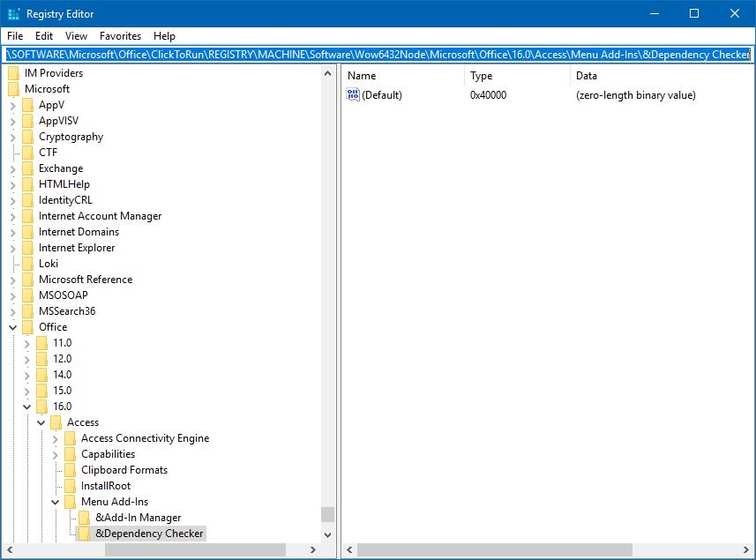Click the values pane scroll left arrow
The width and height of the screenshot is (756, 560).
click(349, 549)
